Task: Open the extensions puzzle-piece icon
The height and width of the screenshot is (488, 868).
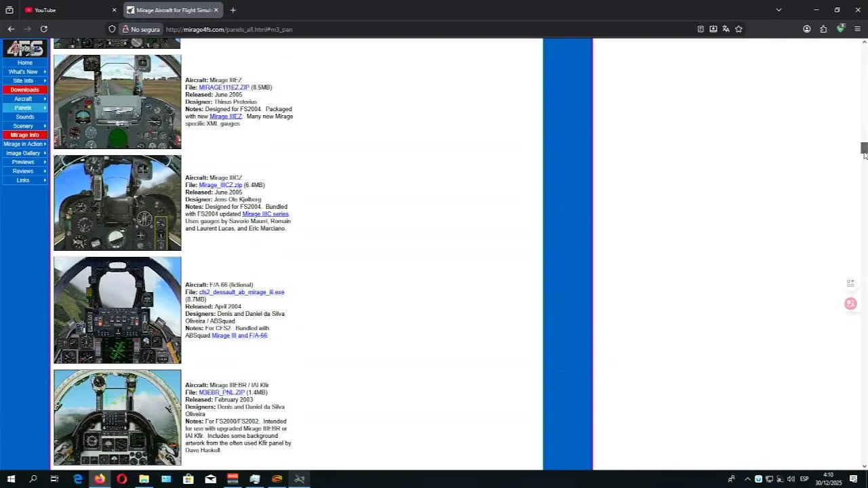Action: point(823,29)
